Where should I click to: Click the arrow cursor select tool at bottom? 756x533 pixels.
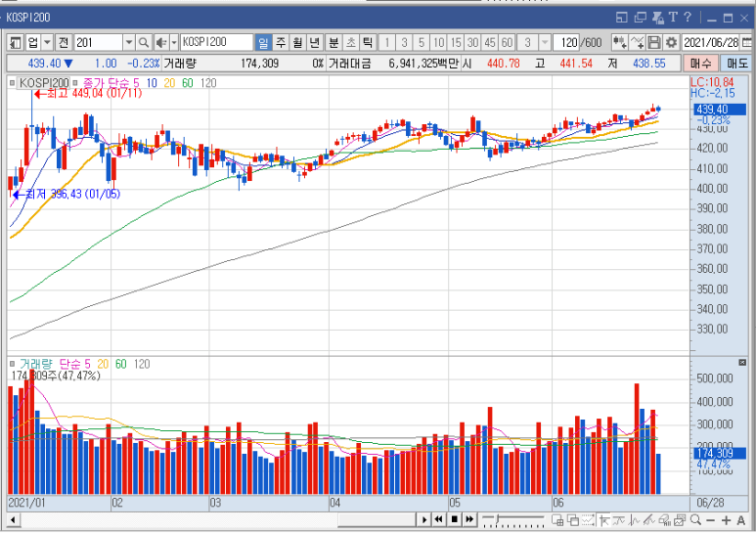[x=603, y=520]
